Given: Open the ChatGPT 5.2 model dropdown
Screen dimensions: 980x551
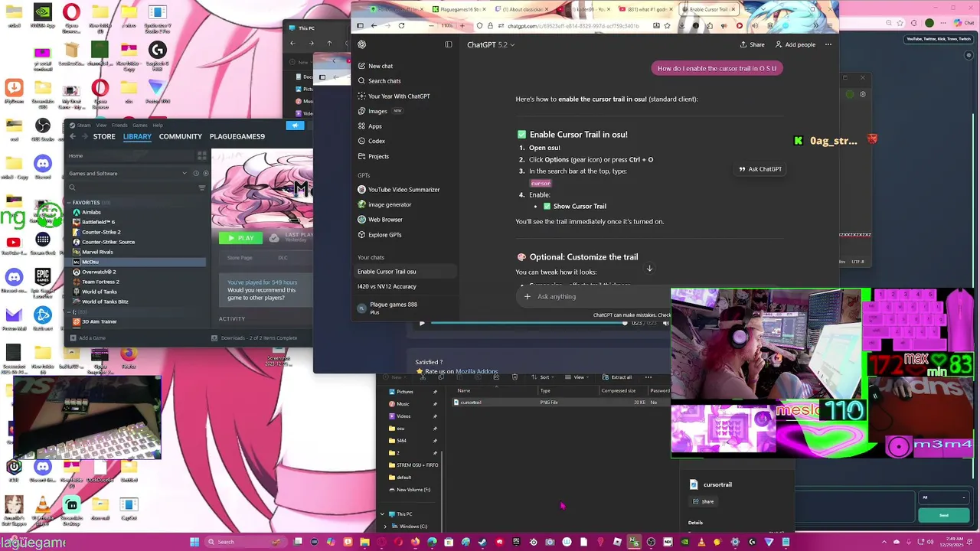Looking at the screenshot, I should pos(491,44).
